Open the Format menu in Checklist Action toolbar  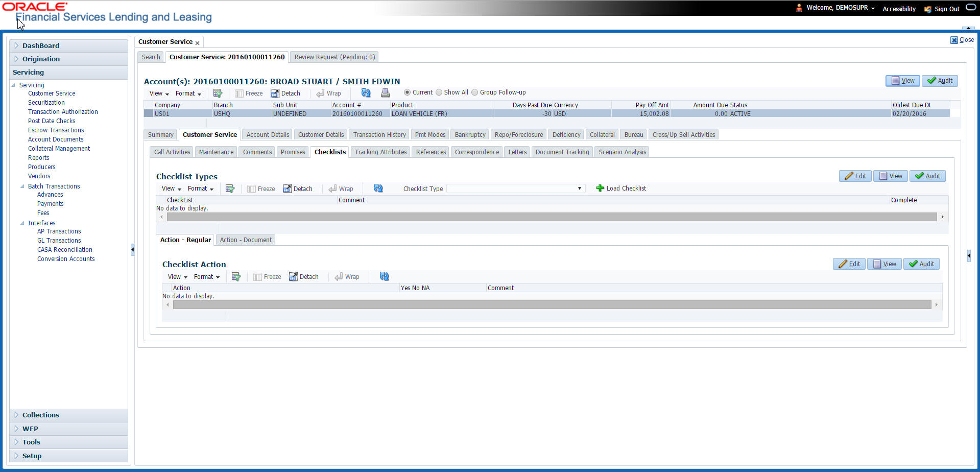coord(206,277)
